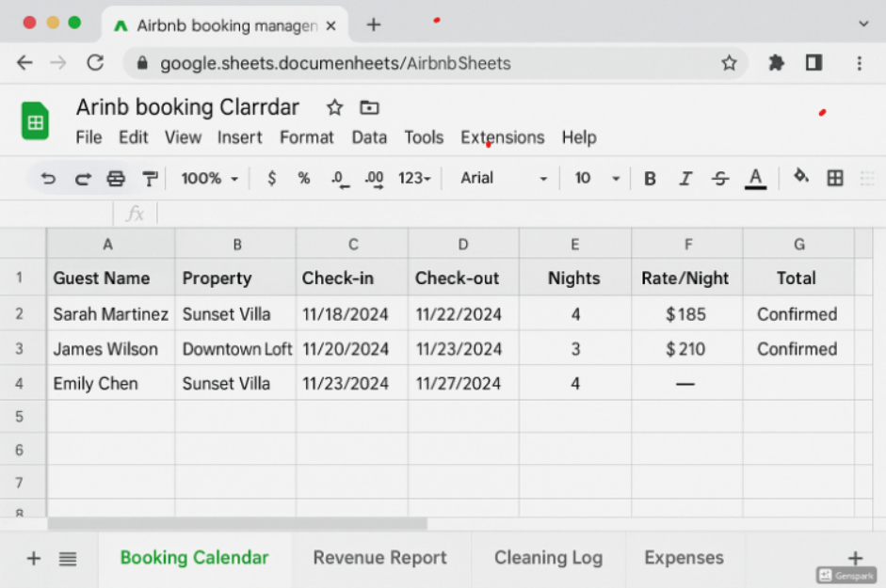Screen dimensions: 886x588
Task: Format as percent with the % icon
Action: (304, 179)
